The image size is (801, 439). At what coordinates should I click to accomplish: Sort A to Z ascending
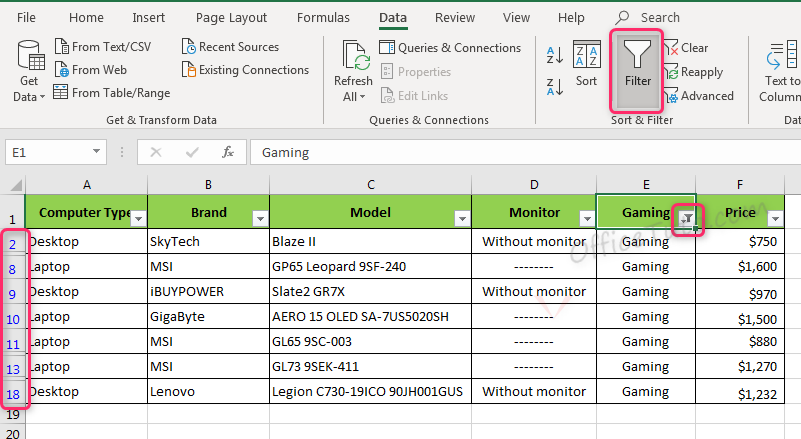(555, 55)
